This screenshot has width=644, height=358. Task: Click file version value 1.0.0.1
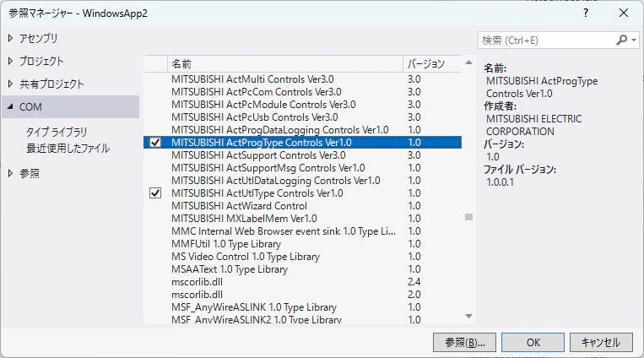(500, 182)
